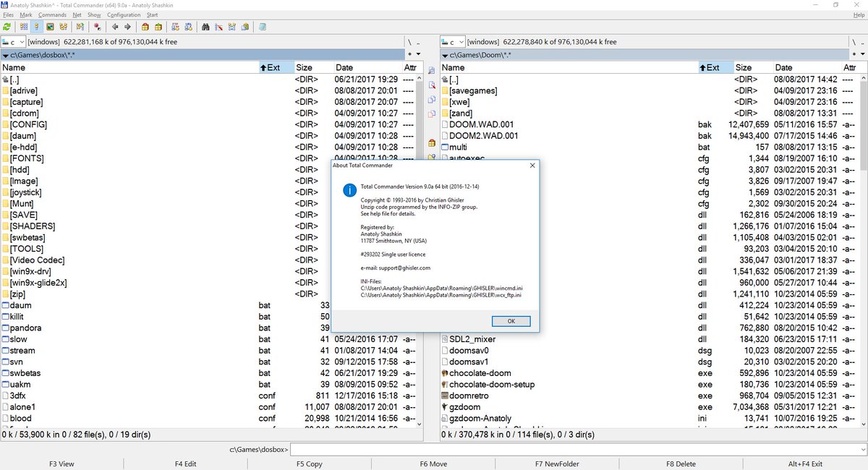
Task: Click the F8 Delete button
Action: click(x=681, y=464)
